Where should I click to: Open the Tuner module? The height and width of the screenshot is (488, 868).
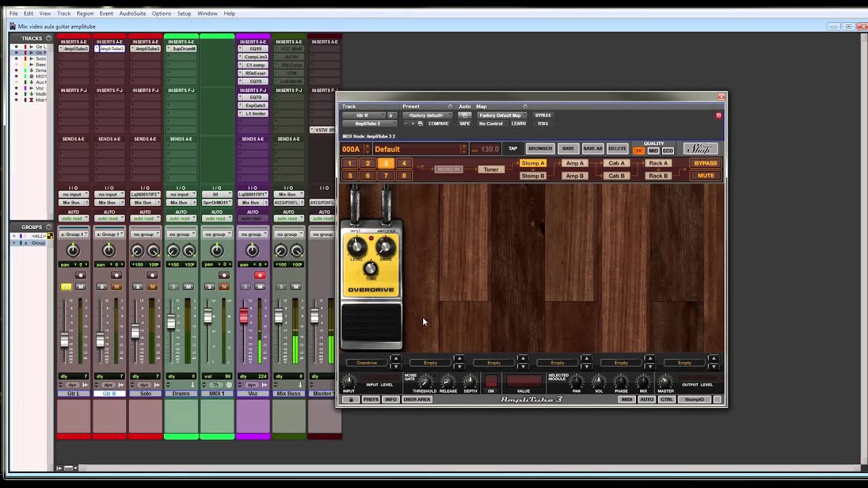491,169
